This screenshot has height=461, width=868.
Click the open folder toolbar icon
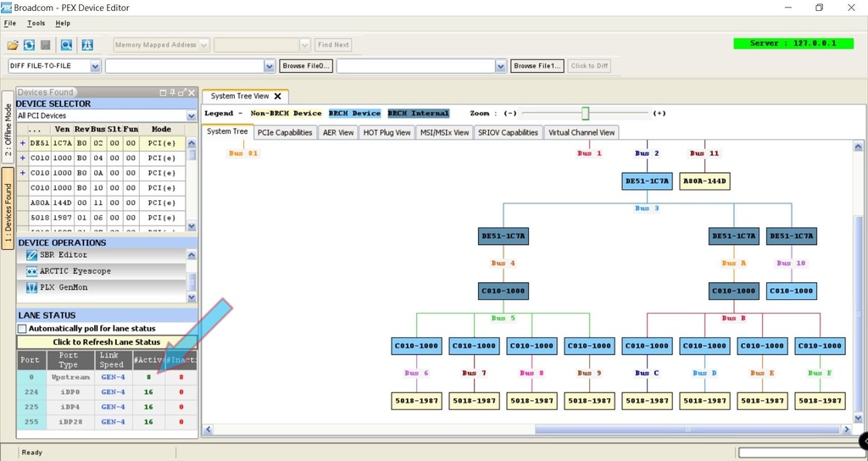[x=13, y=45]
